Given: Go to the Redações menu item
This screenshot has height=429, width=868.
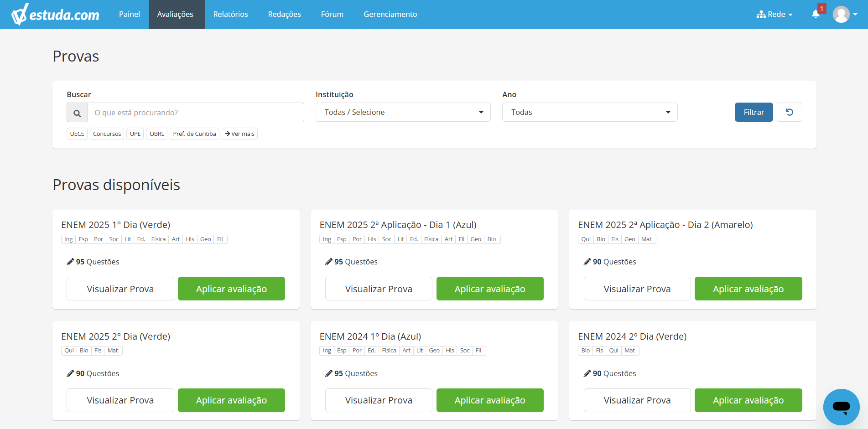Looking at the screenshot, I should 284,14.
